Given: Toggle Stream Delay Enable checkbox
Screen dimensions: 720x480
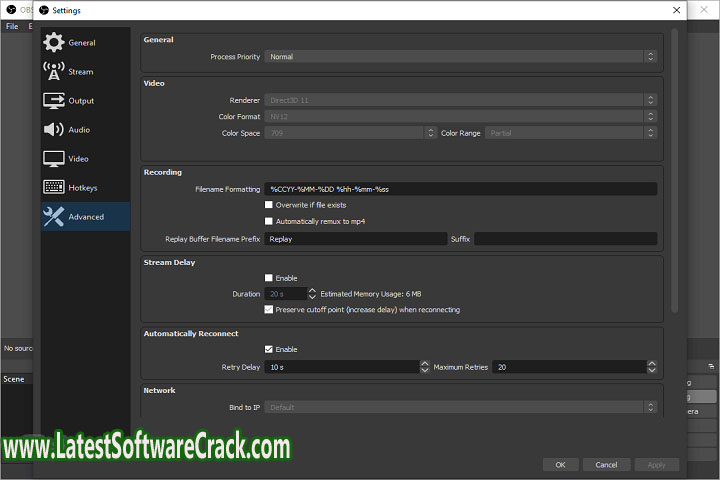Looking at the screenshot, I should coord(268,278).
